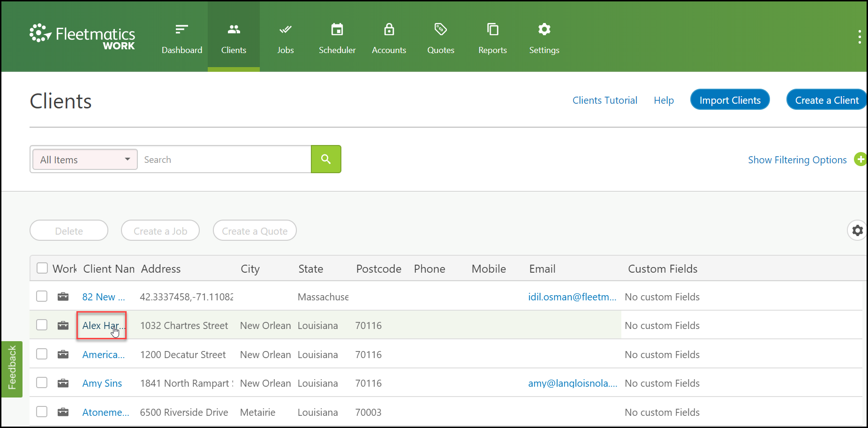
Task: Open the Dashboard tab
Action: (x=182, y=37)
